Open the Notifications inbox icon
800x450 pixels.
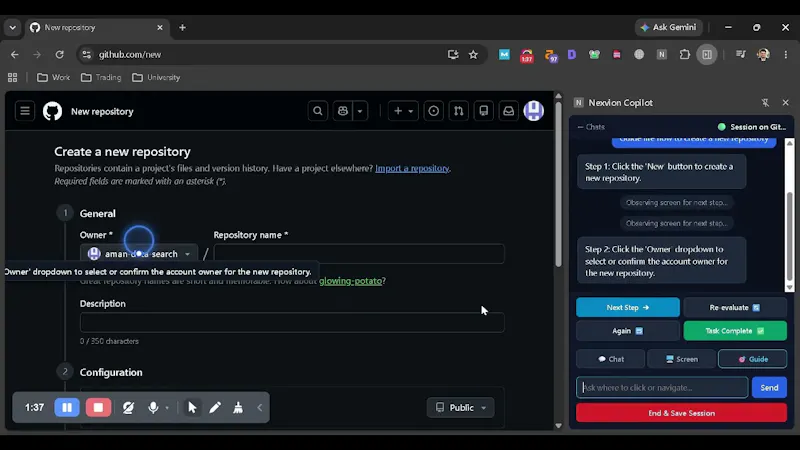point(508,111)
